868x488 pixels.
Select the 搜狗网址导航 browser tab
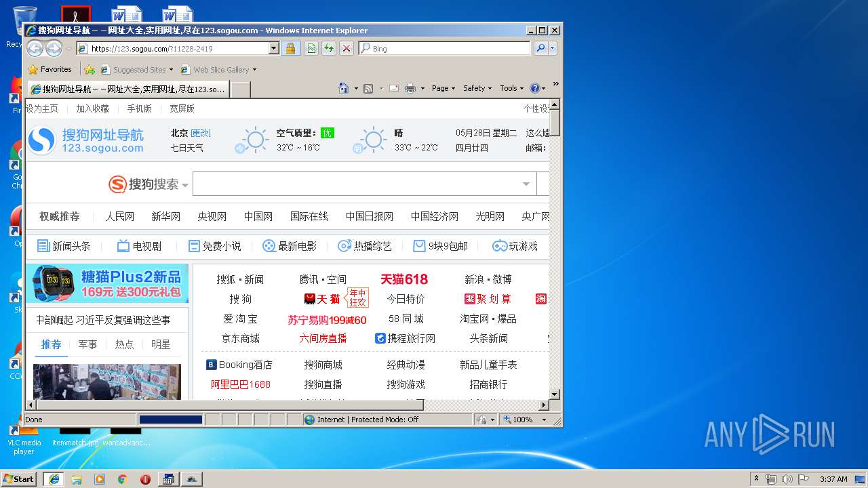127,89
